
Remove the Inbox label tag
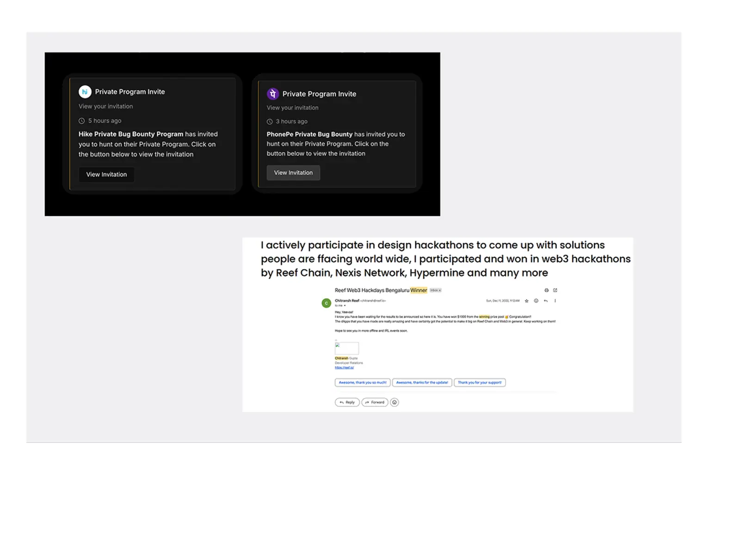440,290
